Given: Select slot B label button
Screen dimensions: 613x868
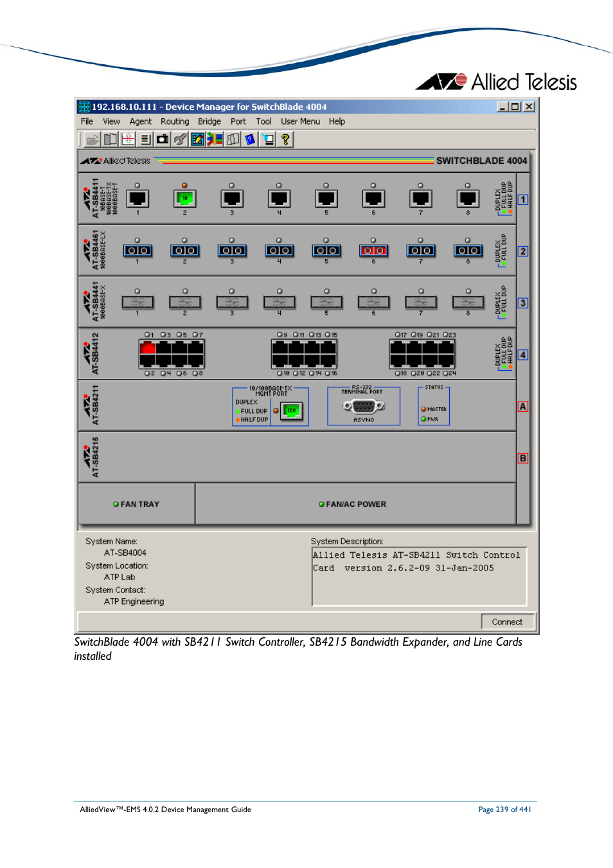Looking at the screenshot, I should [523, 458].
